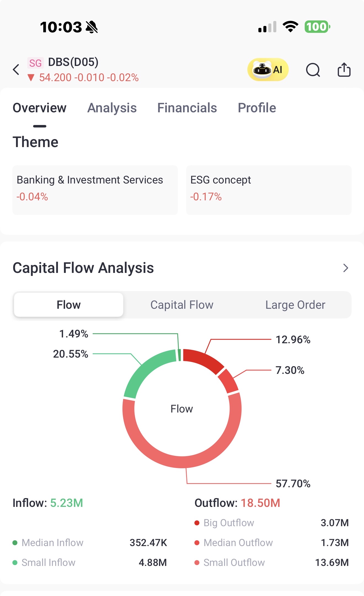
Task: Tap the Wi-Fi status icon
Action: coord(290,27)
